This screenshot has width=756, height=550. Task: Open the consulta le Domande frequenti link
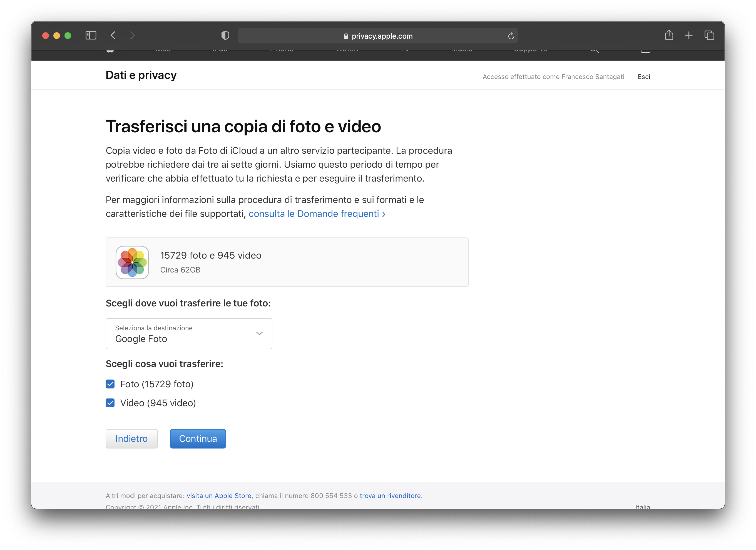(317, 214)
